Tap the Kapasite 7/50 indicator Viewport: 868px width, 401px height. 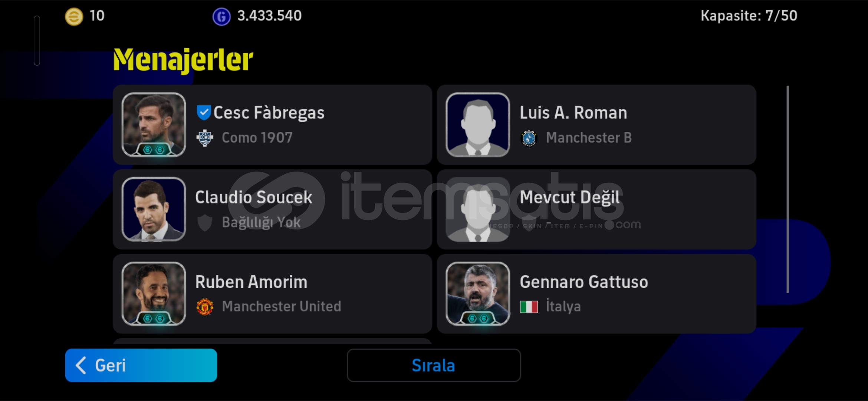(749, 16)
